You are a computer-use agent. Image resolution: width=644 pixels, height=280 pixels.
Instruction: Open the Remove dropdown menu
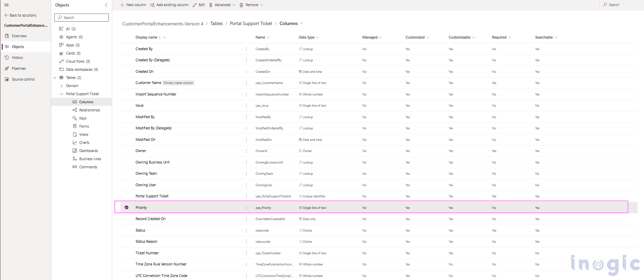tap(251, 5)
